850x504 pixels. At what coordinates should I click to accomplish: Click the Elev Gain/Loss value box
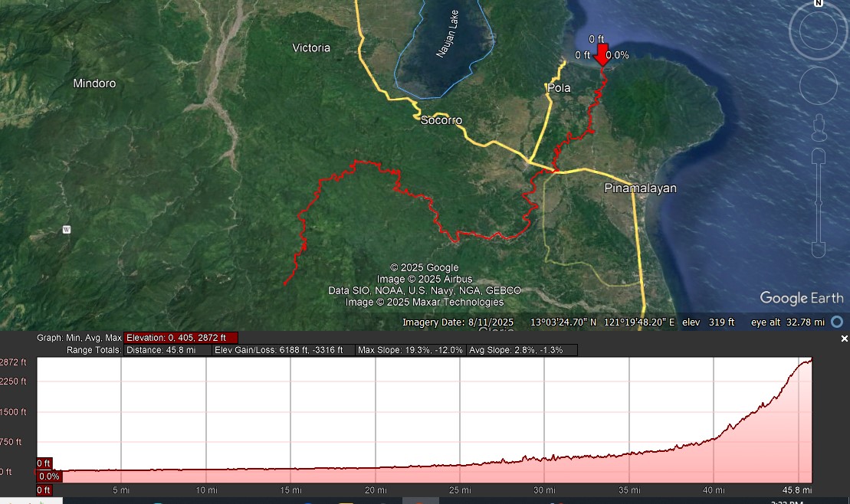coord(284,350)
